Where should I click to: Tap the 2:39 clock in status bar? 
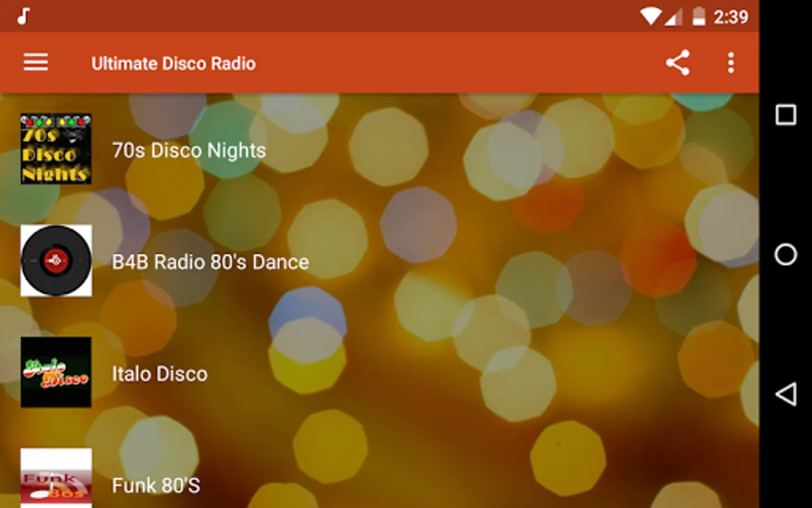[731, 17]
